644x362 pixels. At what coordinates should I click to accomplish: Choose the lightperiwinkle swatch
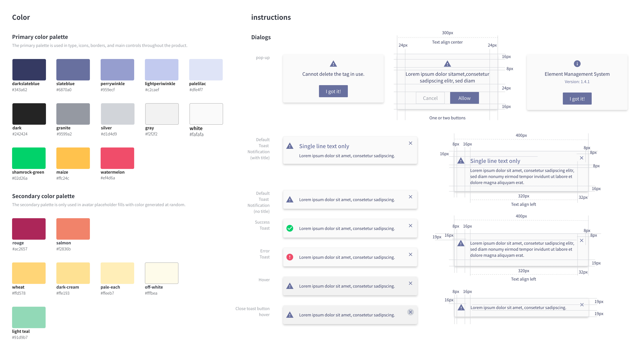coord(162,70)
